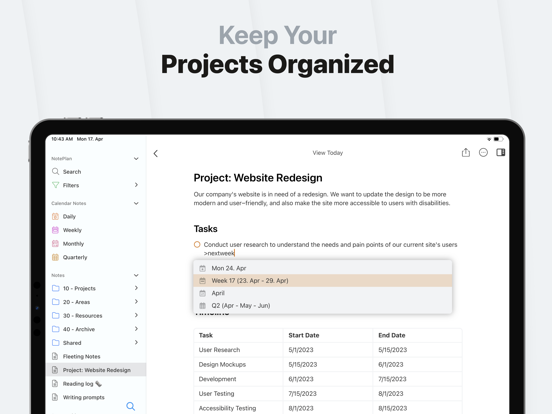
Task: Open the Weekly calendar notes
Action: point(96,230)
